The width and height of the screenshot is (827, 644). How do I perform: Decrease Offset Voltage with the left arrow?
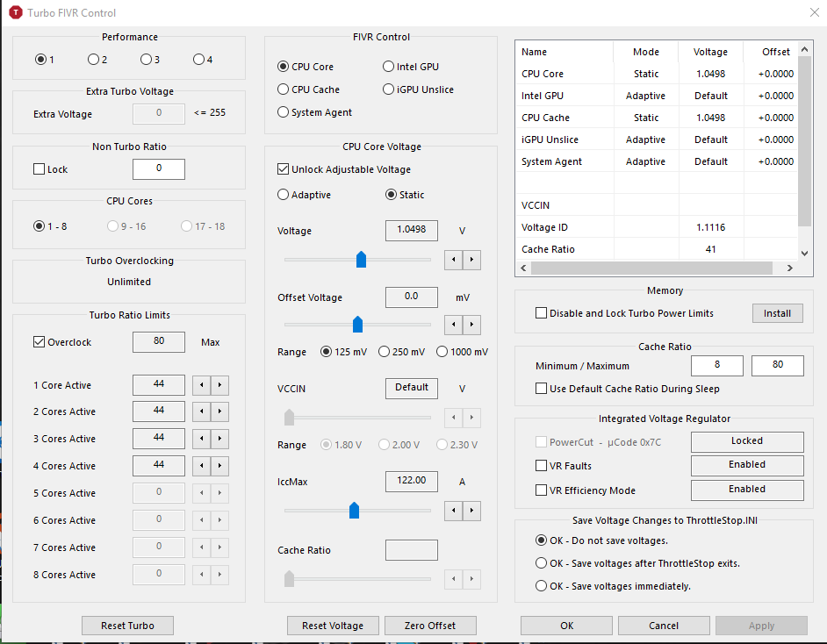click(454, 325)
